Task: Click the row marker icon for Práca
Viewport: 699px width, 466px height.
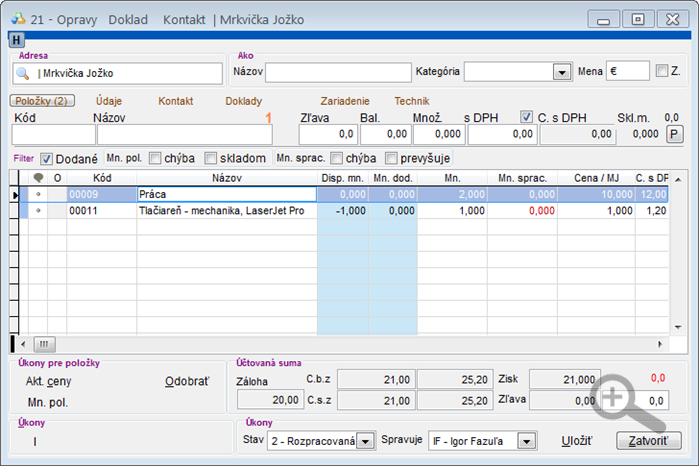Action: 38,194
